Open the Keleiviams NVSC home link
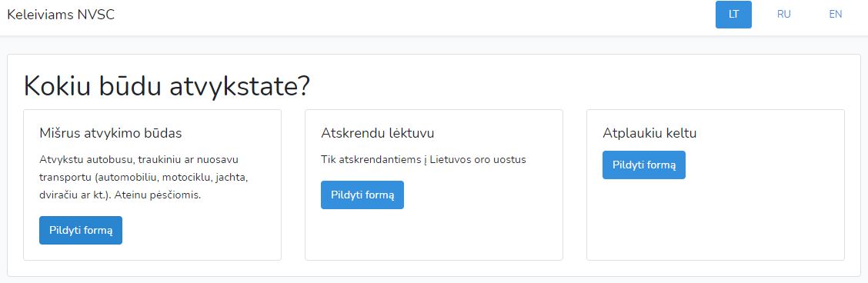Image resolution: width=868 pixels, height=283 pixels. [x=61, y=15]
